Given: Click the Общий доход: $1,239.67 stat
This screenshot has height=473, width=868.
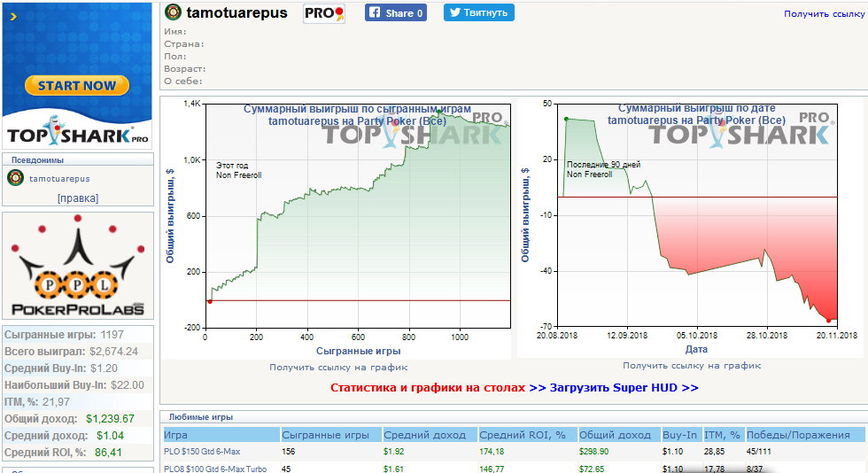Looking at the screenshot, I should [x=78, y=419].
